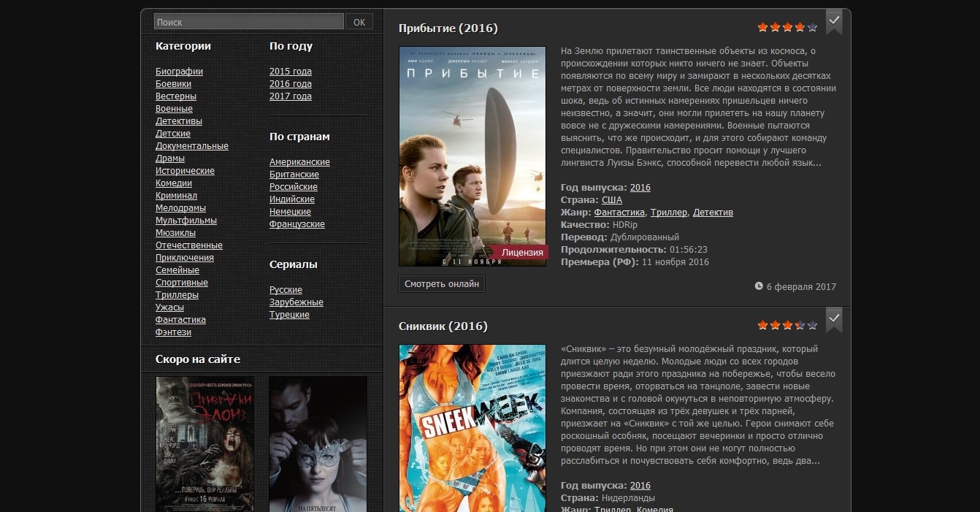Click inside the Поиск search field

(248, 21)
